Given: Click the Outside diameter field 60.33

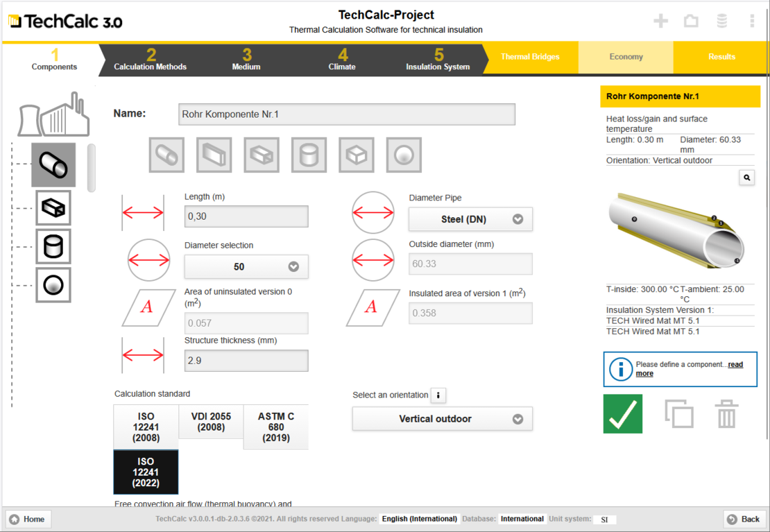Looking at the screenshot, I should click(x=470, y=264).
